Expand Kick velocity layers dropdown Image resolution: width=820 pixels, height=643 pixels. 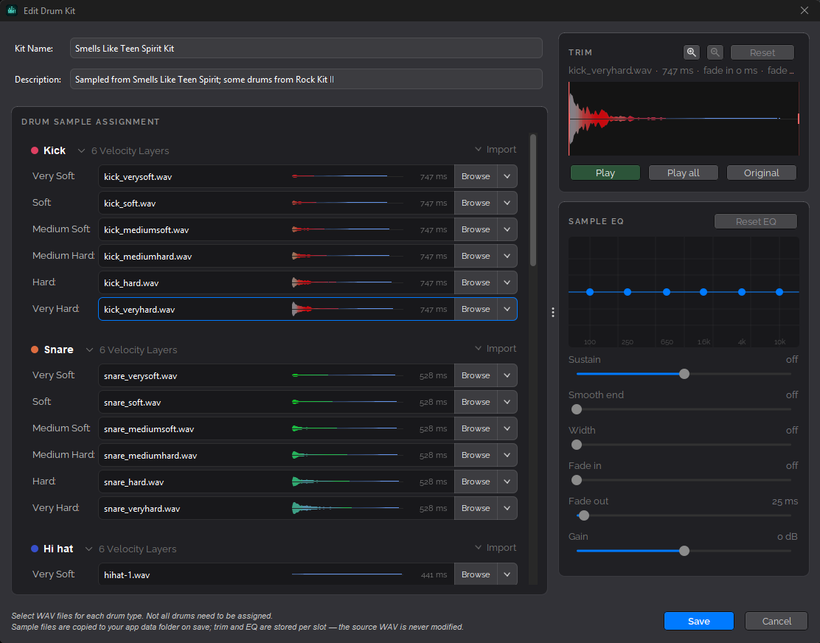tap(81, 151)
